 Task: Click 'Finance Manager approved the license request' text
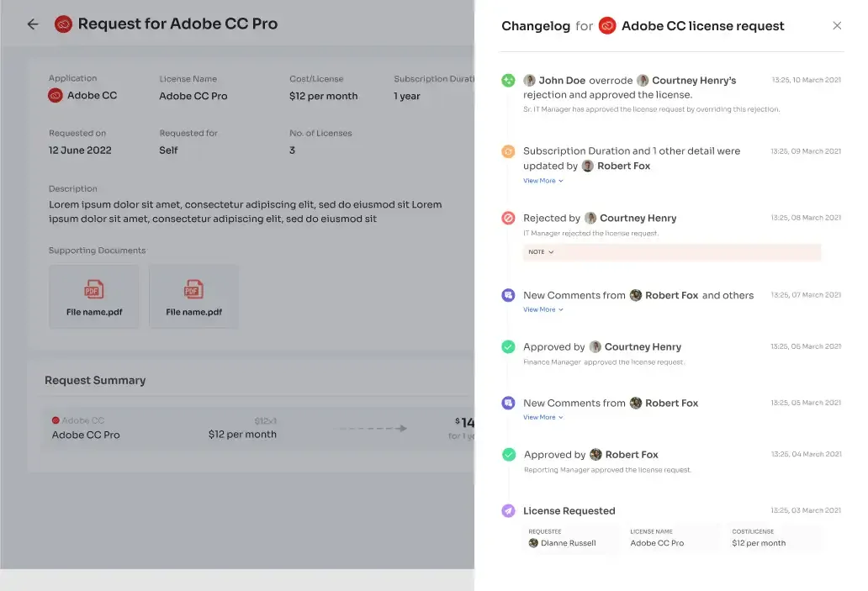pos(604,361)
